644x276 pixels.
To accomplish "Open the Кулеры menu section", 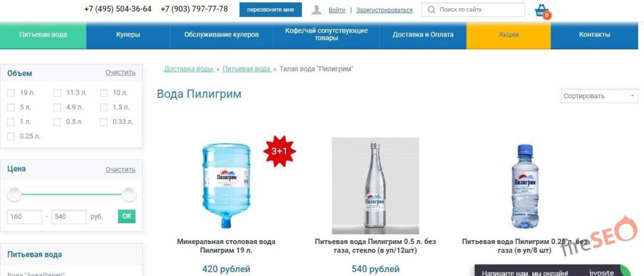I will point(128,35).
